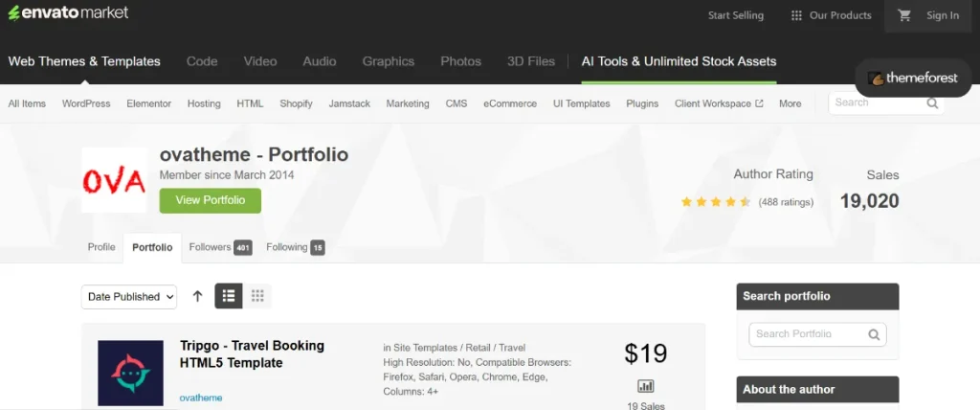The width and height of the screenshot is (980, 410).
Task: Click the $19 price
Action: point(646,353)
